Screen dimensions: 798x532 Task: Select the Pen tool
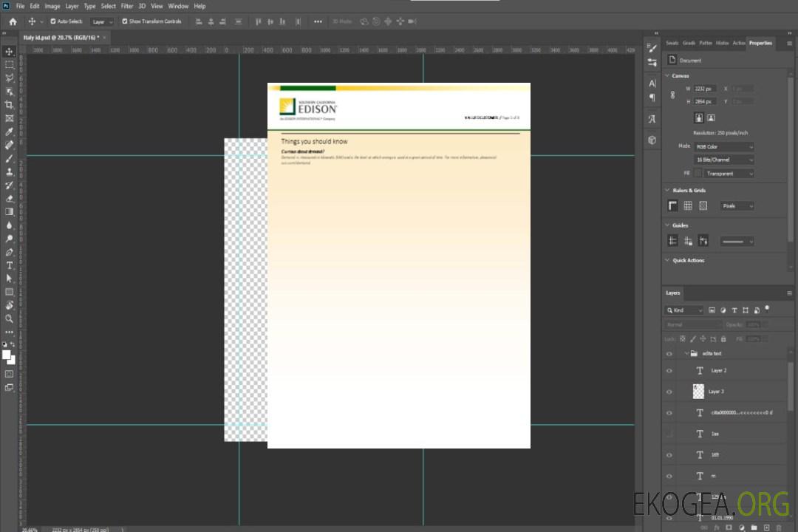click(x=10, y=252)
